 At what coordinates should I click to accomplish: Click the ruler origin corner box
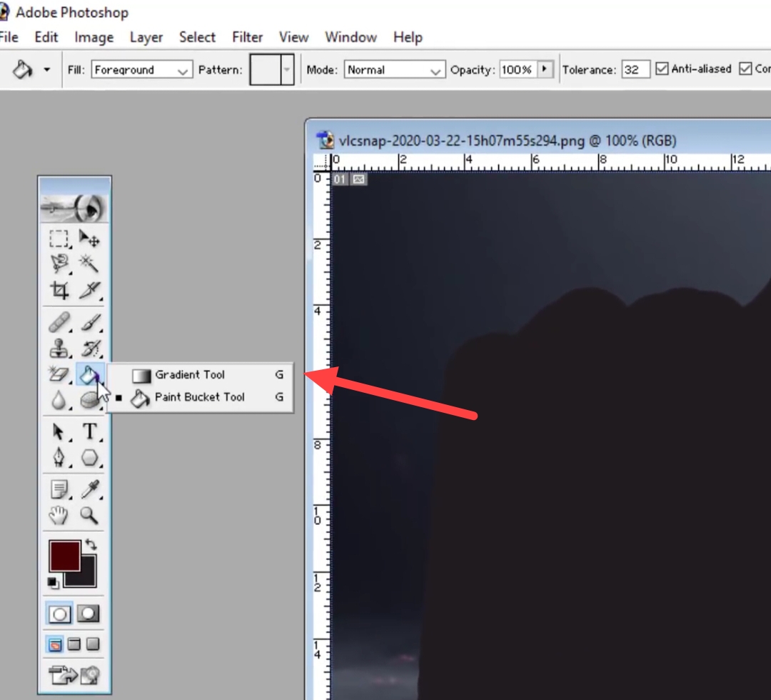(x=321, y=162)
